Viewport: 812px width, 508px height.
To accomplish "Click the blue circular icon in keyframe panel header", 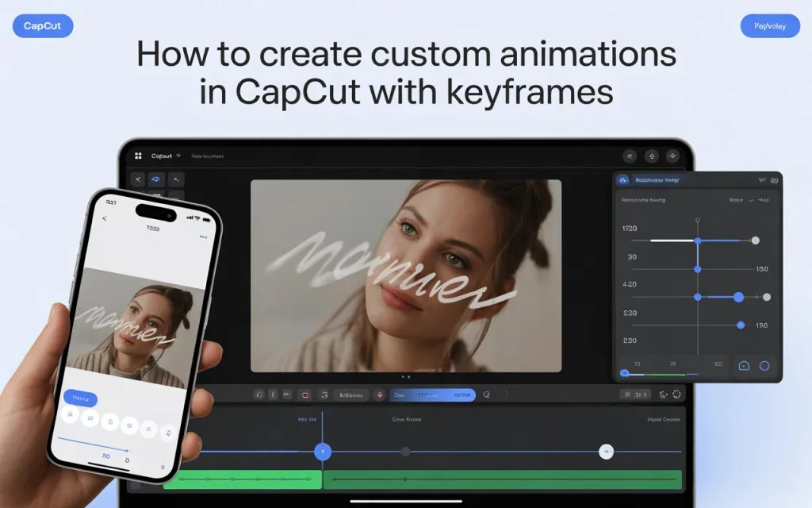I will [623, 180].
